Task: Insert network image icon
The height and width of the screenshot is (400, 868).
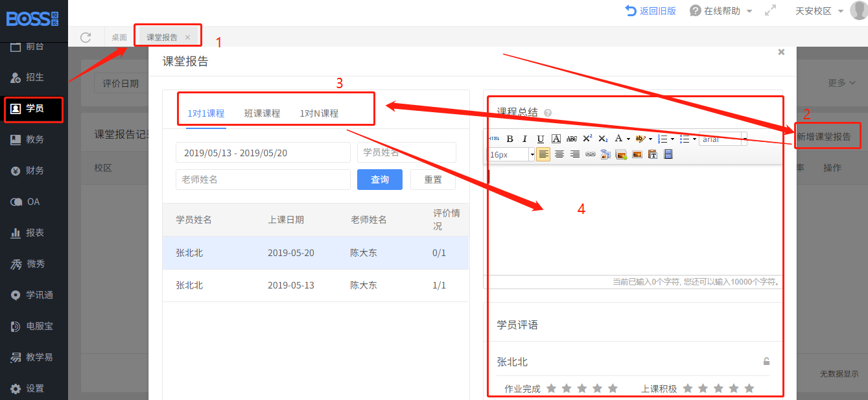Action: click(606, 154)
